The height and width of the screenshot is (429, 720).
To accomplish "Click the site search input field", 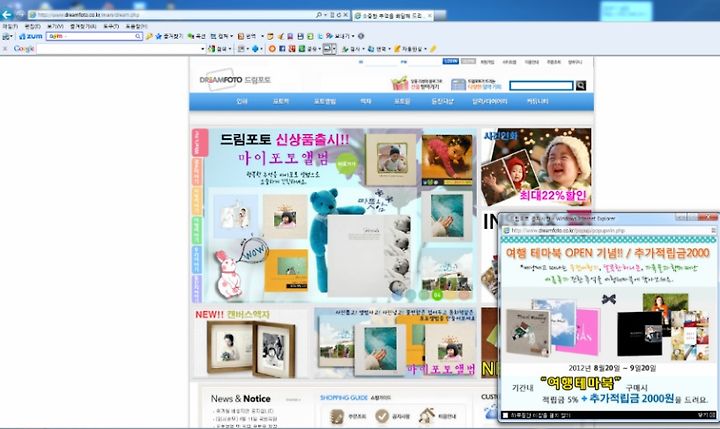I will coord(542,85).
